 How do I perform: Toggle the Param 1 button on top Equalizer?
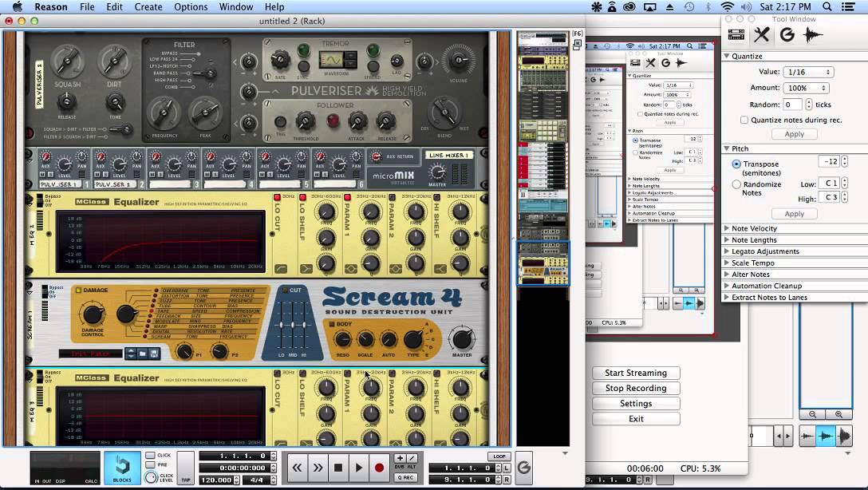(347, 197)
